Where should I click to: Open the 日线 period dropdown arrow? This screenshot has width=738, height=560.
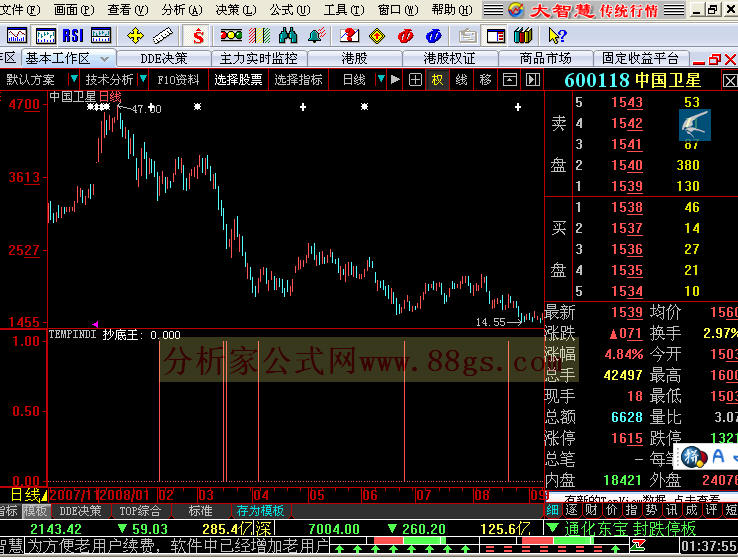click(x=381, y=79)
